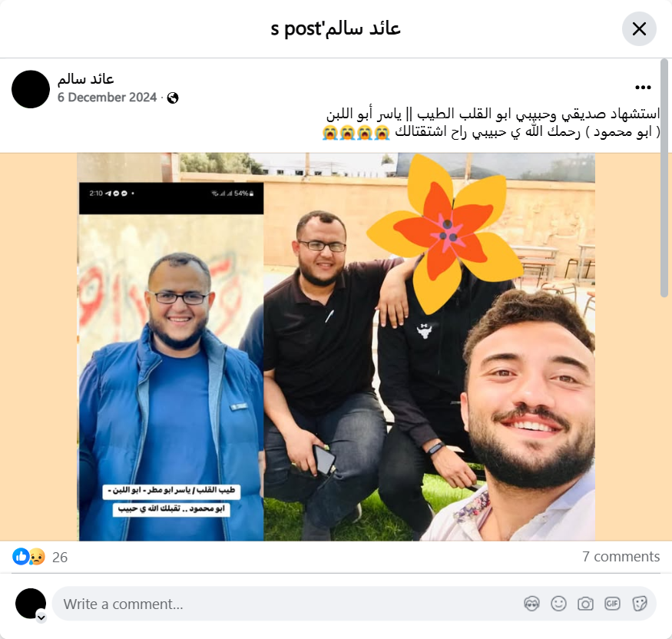Open the three-dot post options menu

point(643,88)
